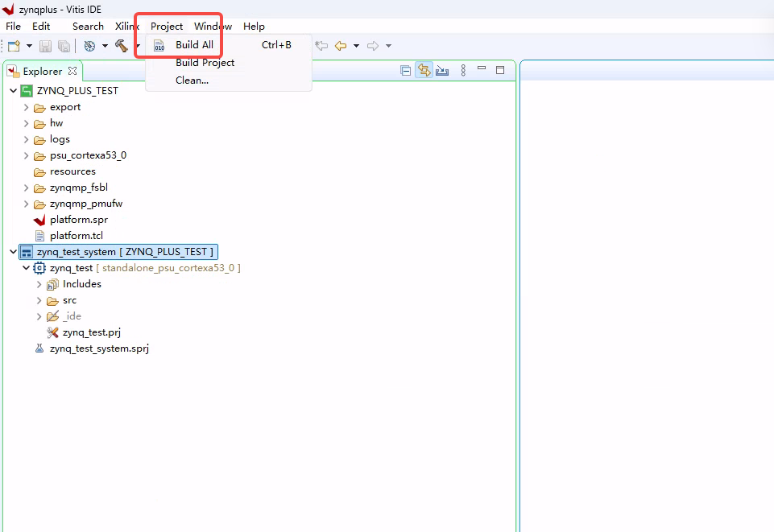This screenshot has height=532, width=774.
Task: Expand the export folder
Action: click(x=26, y=107)
